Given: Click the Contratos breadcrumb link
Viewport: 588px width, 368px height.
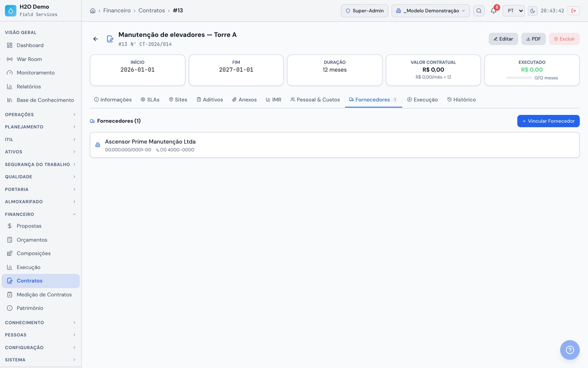Looking at the screenshot, I should click(152, 11).
